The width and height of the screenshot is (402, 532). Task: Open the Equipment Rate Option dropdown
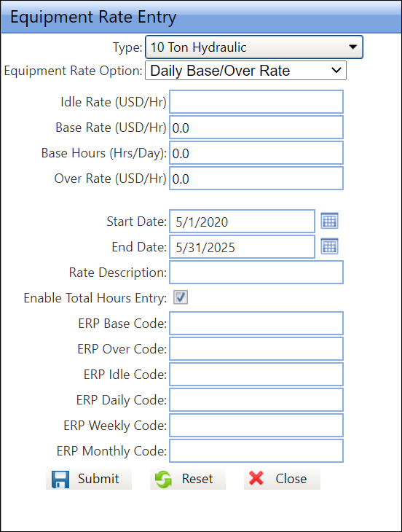point(245,71)
